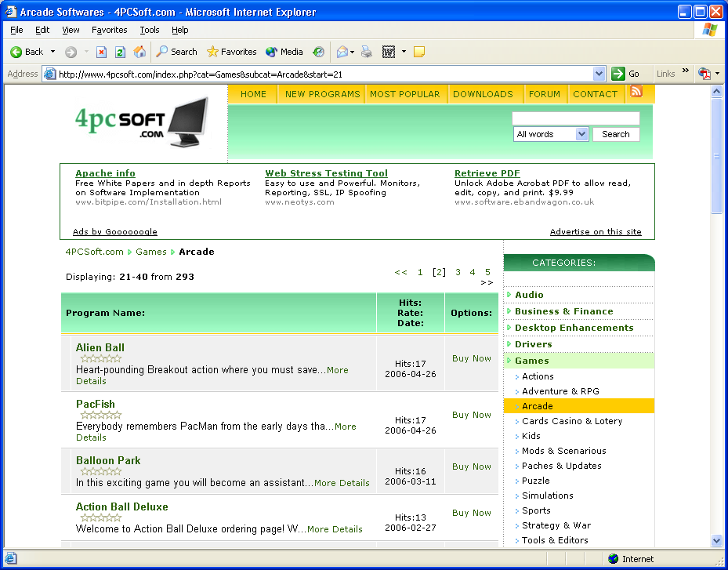The height and width of the screenshot is (570, 728).
Task: Open the Web Stress Testing Tool ad
Action: [x=326, y=173]
